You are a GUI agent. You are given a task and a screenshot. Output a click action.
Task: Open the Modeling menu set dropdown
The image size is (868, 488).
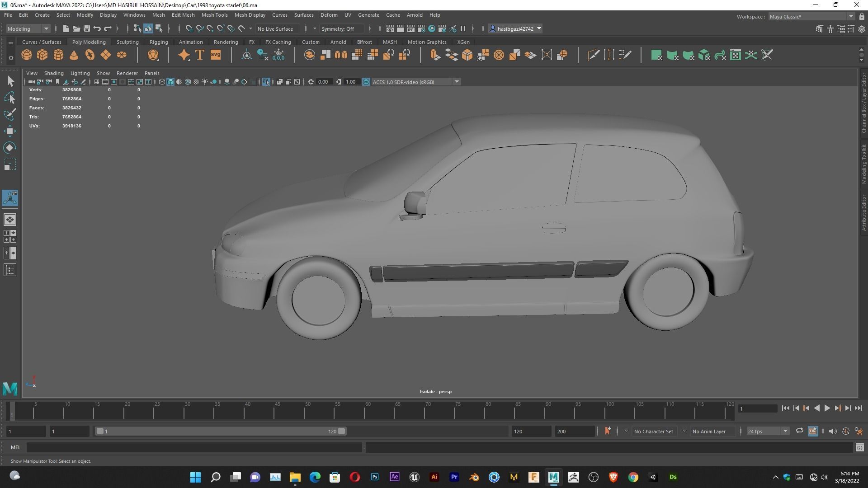coord(28,28)
